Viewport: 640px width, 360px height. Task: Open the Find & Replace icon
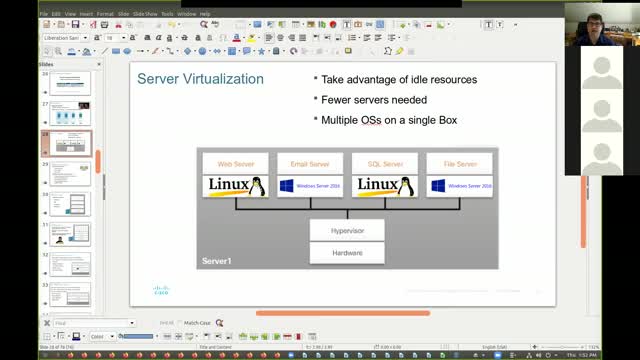click(204, 24)
